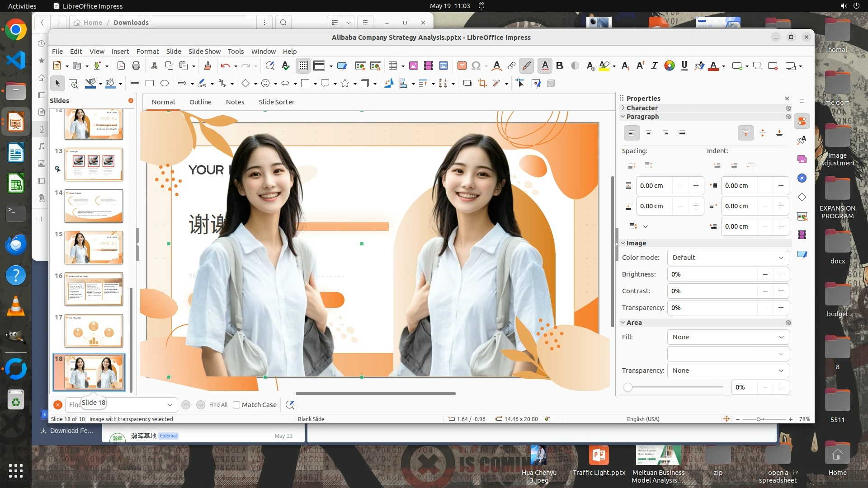Image resolution: width=868 pixels, height=488 pixels.
Task: Click the Insert Table icon
Action: click(x=392, y=66)
